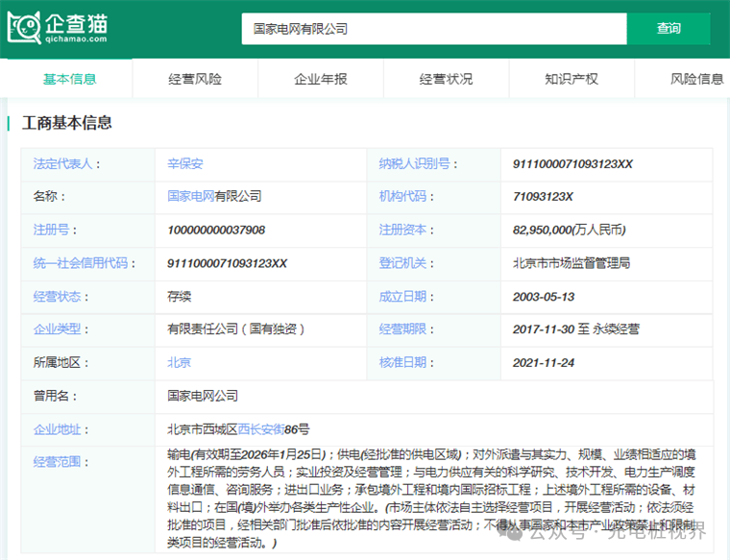This screenshot has height=560, width=730.
Task: Click the registered capital 82,950,000 value
Action: point(569,231)
